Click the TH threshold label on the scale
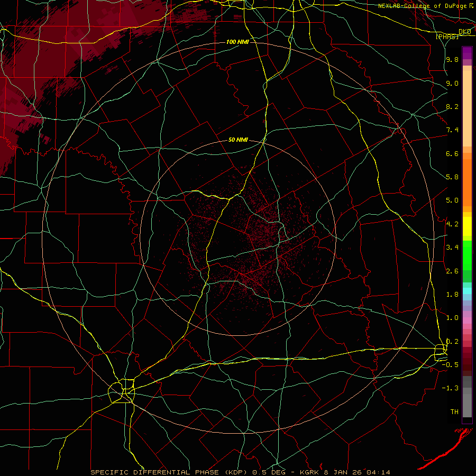476x476 pixels. (x=454, y=412)
